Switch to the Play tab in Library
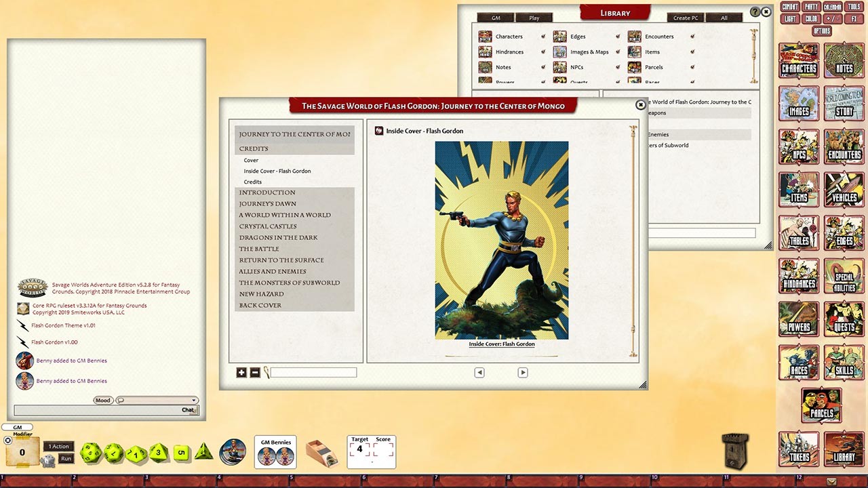Viewport: 868px width, 488px height. coord(534,18)
